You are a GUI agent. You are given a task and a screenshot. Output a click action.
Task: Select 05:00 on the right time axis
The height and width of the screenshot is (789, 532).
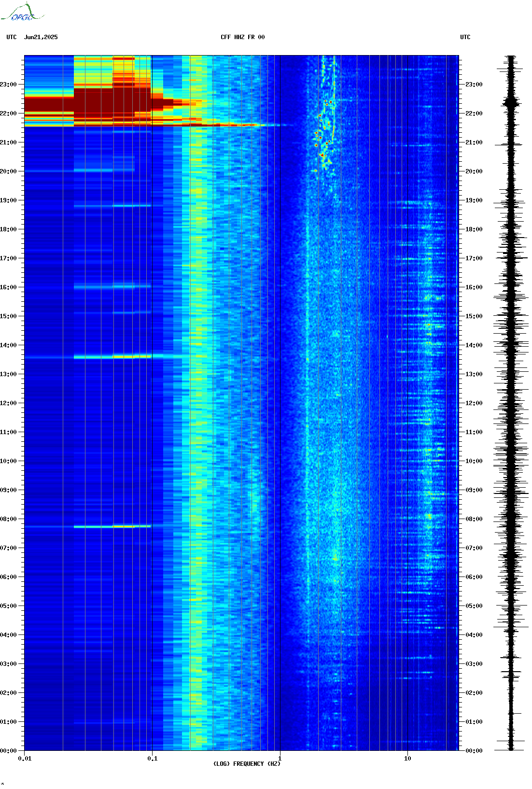point(474,606)
